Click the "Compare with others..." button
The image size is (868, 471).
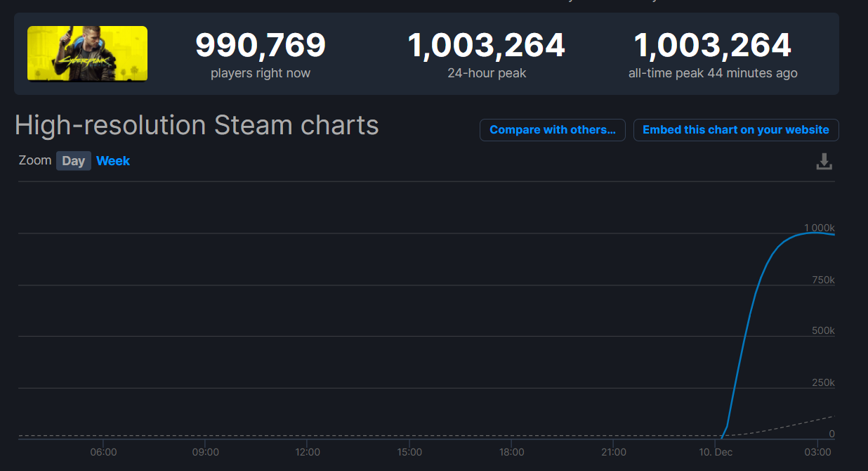point(552,130)
